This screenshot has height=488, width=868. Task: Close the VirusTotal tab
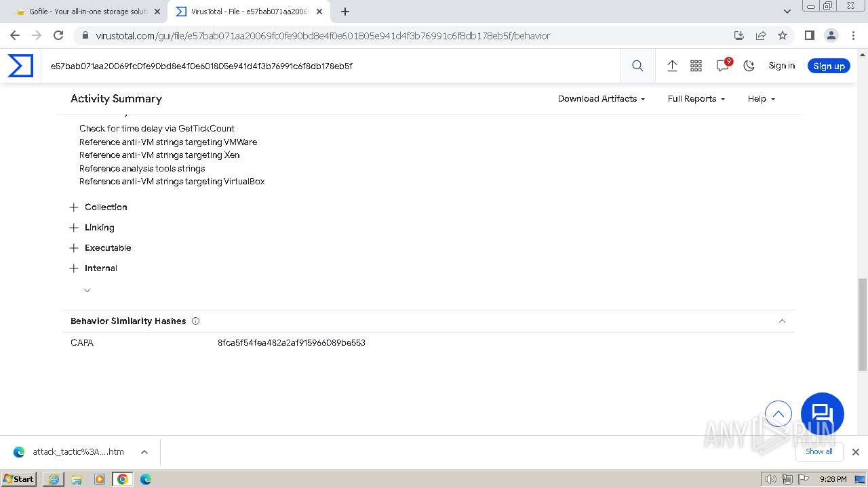tap(319, 12)
